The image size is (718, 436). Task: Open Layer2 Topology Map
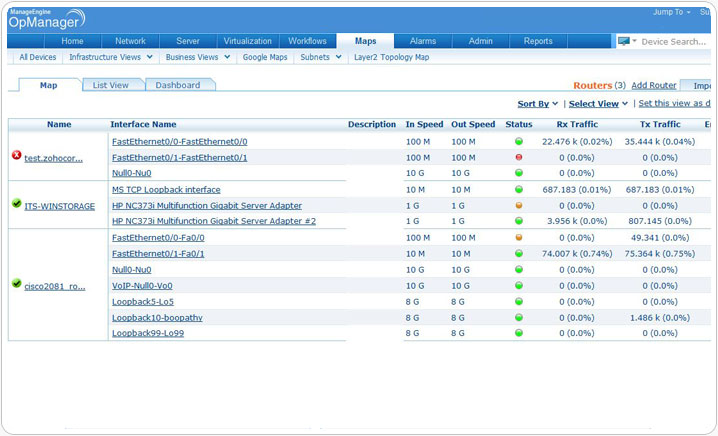392,57
